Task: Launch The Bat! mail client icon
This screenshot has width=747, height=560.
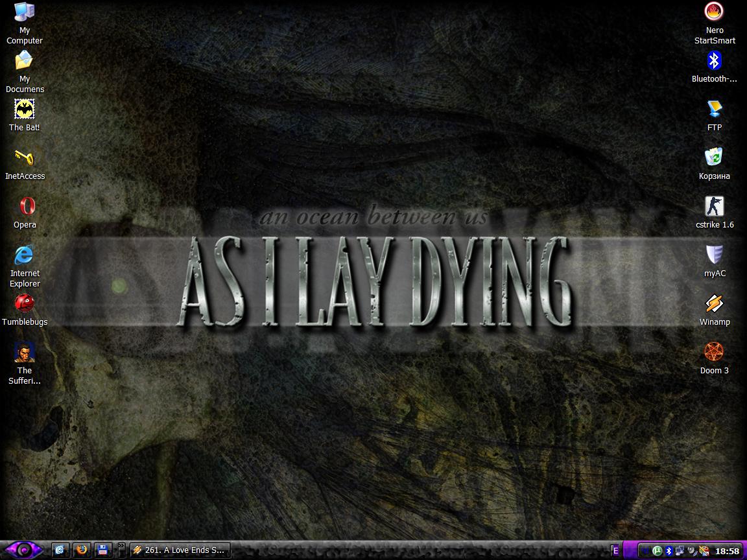Action: (24, 115)
